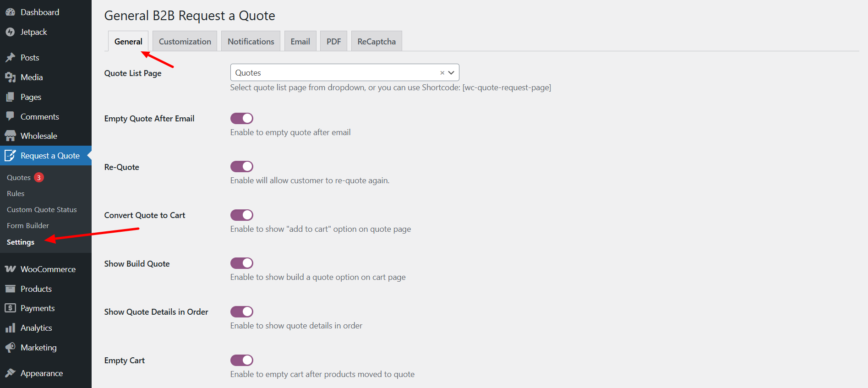Click Settings in Request a Quote submenu
The width and height of the screenshot is (868, 388).
(21, 242)
